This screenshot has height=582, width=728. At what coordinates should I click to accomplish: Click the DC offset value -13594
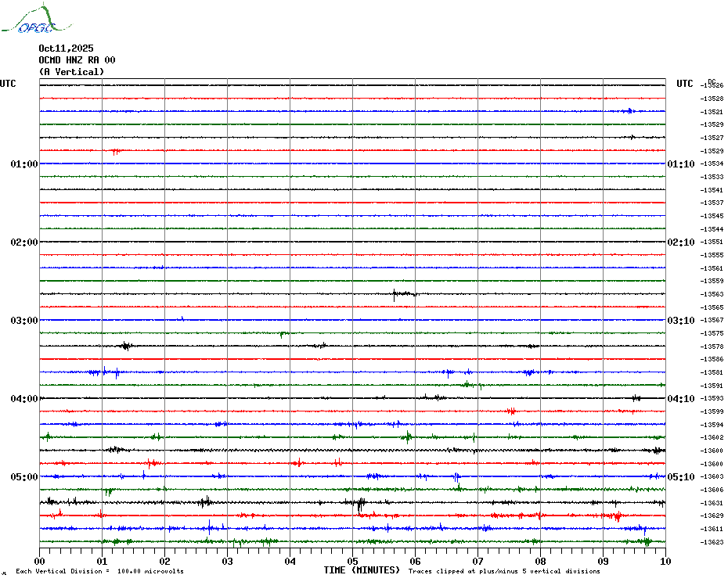point(712,425)
